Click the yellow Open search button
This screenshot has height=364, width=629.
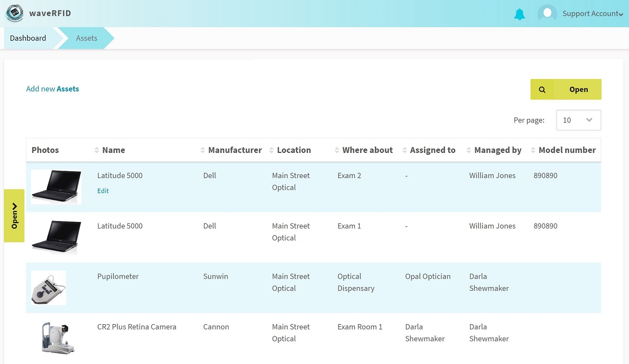pyautogui.click(x=566, y=90)
